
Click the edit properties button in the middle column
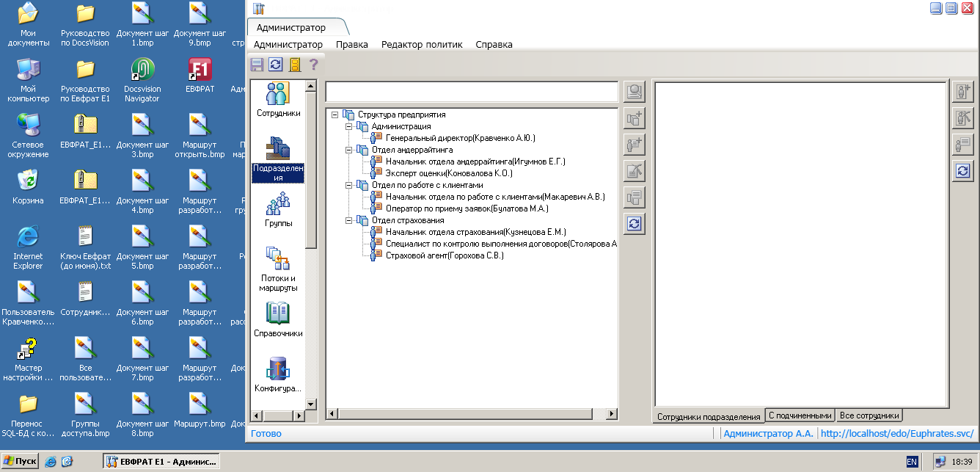(x=635, y=171)
